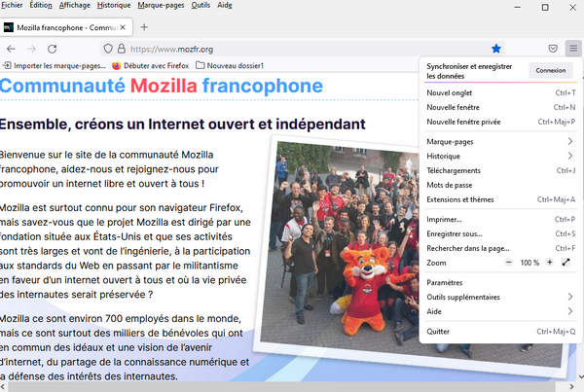Open the Nouveau dossier1 bookmark folder

(230, 66)
